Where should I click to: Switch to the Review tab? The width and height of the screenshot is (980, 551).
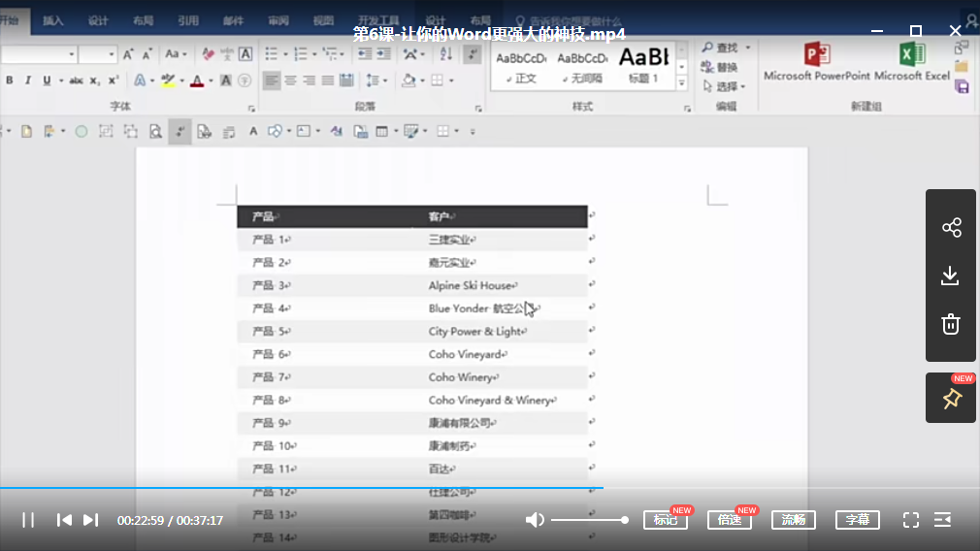[x=278, y=20]
